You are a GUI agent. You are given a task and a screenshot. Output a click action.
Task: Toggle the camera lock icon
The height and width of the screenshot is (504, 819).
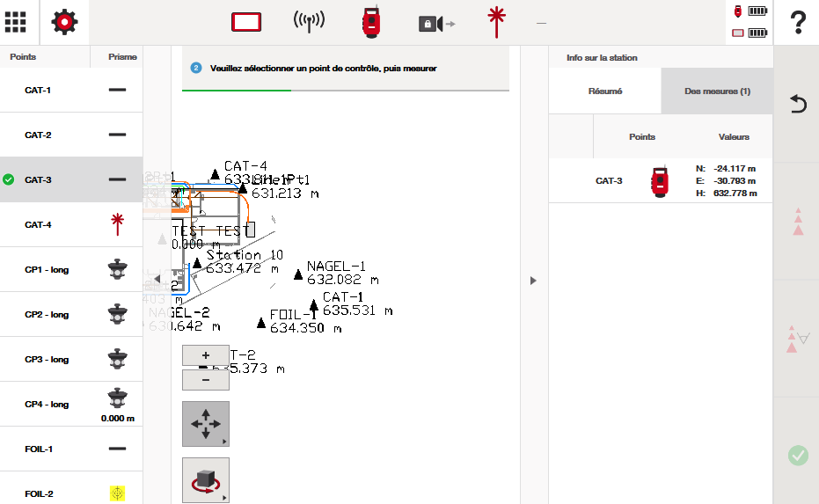click(435, 23)
